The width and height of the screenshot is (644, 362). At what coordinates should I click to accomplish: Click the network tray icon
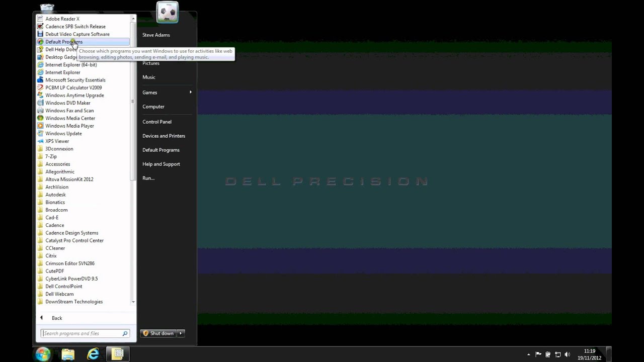click(557, 354)
